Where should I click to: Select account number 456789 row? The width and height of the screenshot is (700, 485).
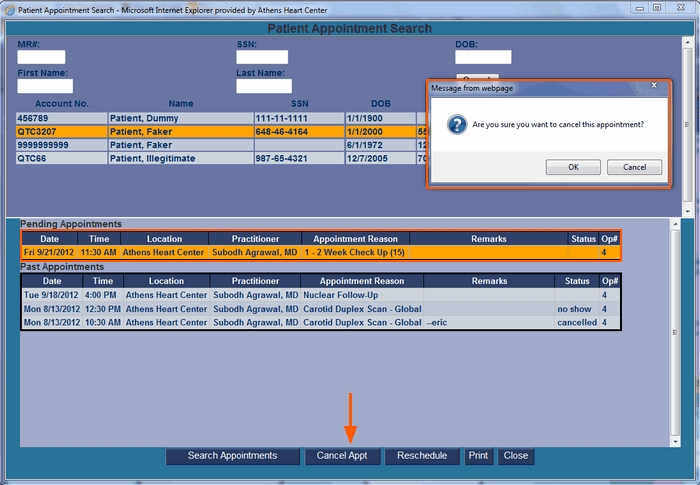pyautogui.click(x=221, y=118)
